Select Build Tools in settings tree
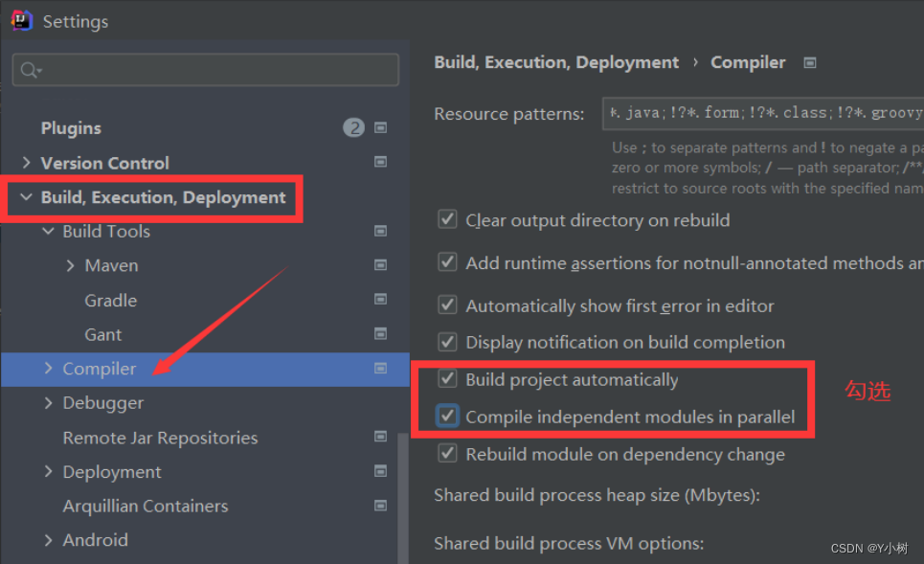Image resolution: width=924 pixels, height=564 pixels. point(106,231)
